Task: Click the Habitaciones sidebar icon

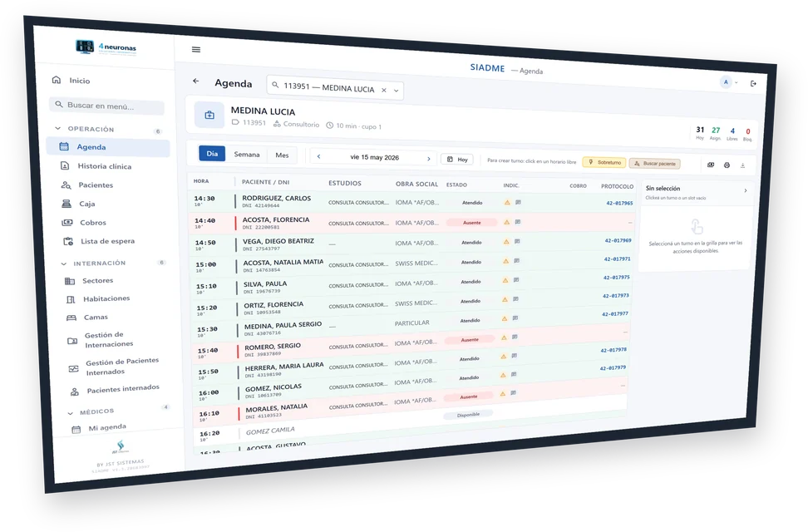Action: (x=71, y=299)
